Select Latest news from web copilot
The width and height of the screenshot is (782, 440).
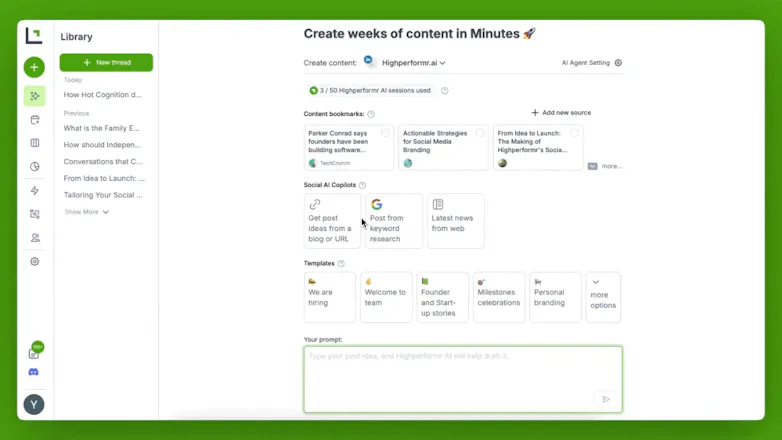click(x=455, y=220)
